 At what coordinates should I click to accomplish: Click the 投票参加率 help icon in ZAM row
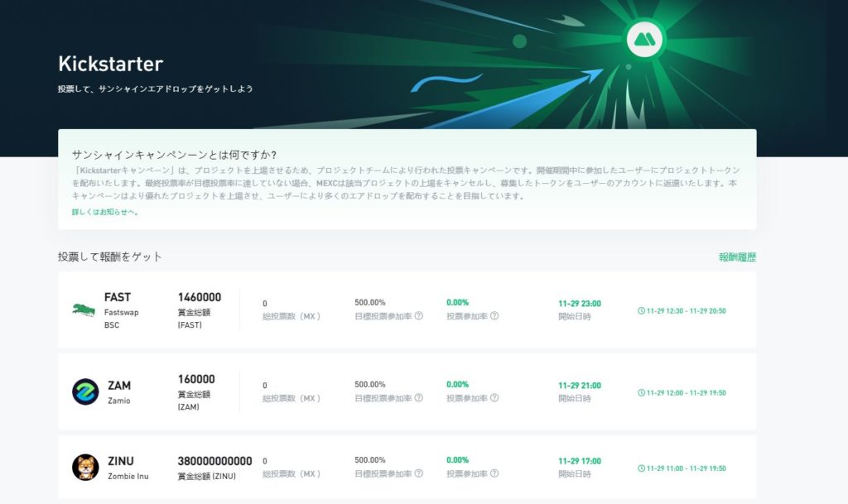point(494,398)
